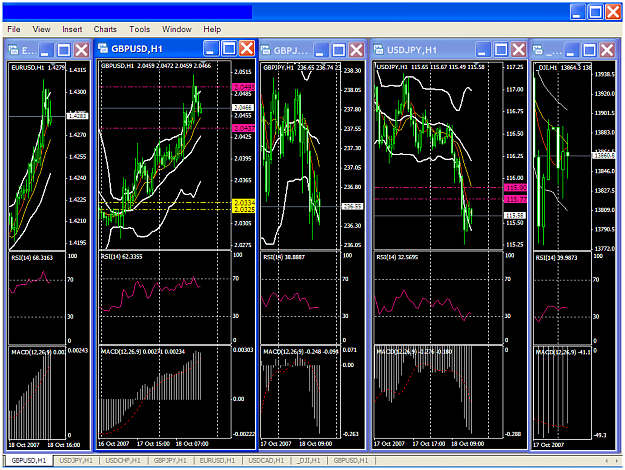Minimize the USDJPY,H1 chart window
The image size is (625, 470).
[483, 50]
